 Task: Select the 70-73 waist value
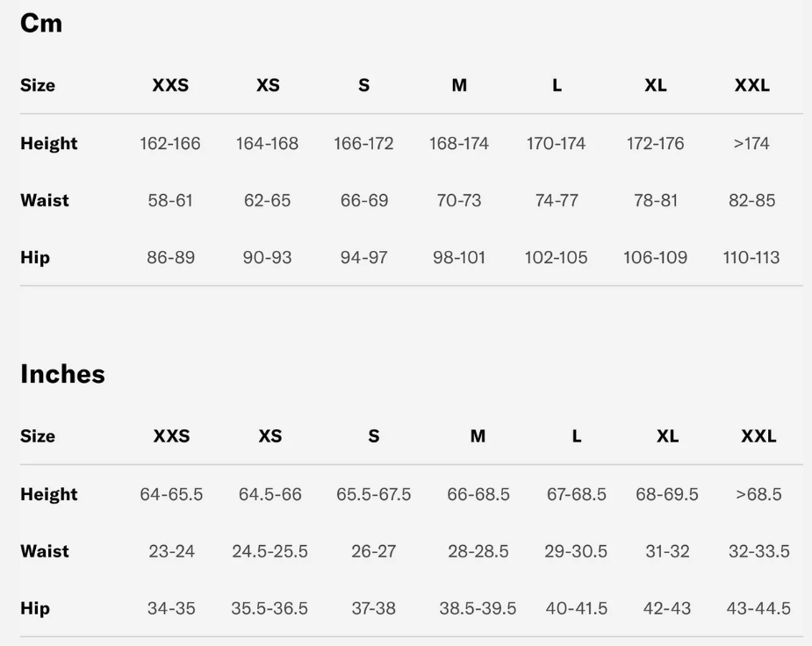(459, 201)
